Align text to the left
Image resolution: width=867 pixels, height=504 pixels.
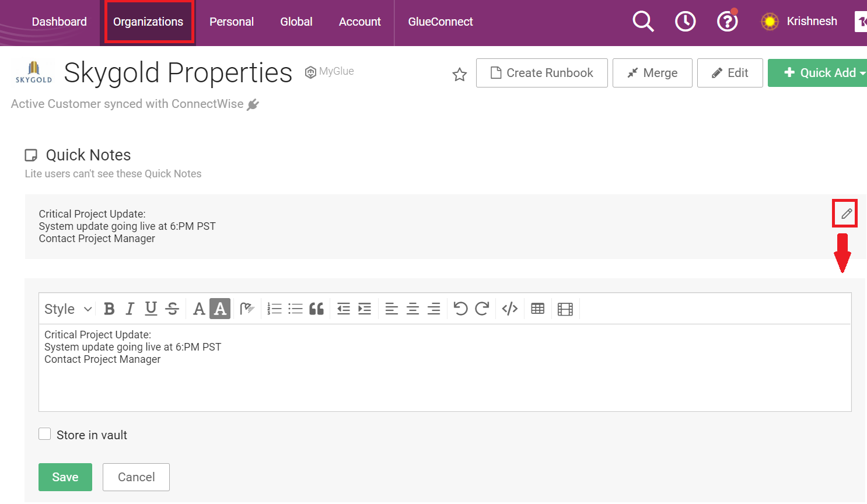391,309
